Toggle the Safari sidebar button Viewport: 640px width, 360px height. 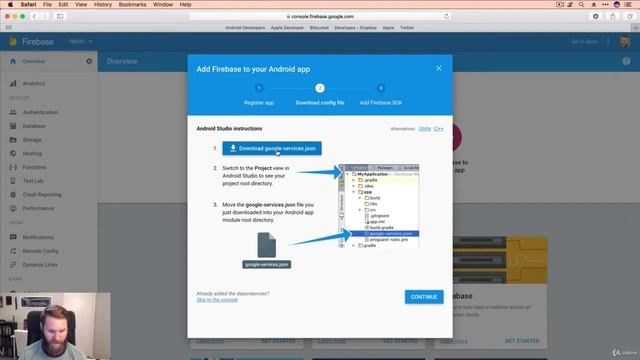pos(60,16)
